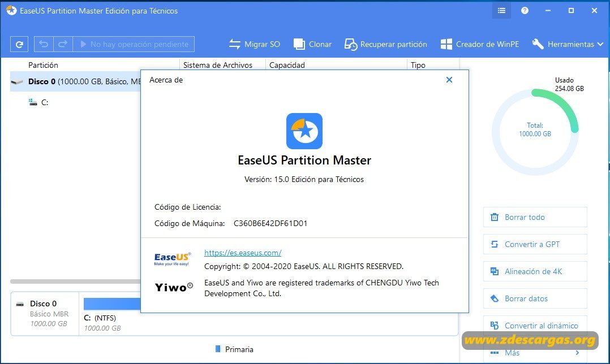Click the horizontal scrollbar under partition list
Image resolution: width=610 pixels, height=364 pixels.
(x=75, y=281)
